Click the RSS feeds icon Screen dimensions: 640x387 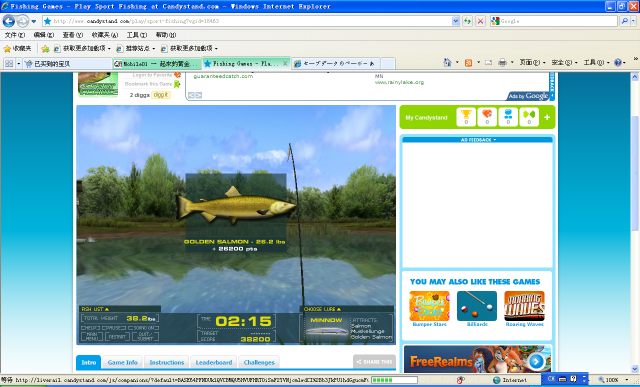469,62
